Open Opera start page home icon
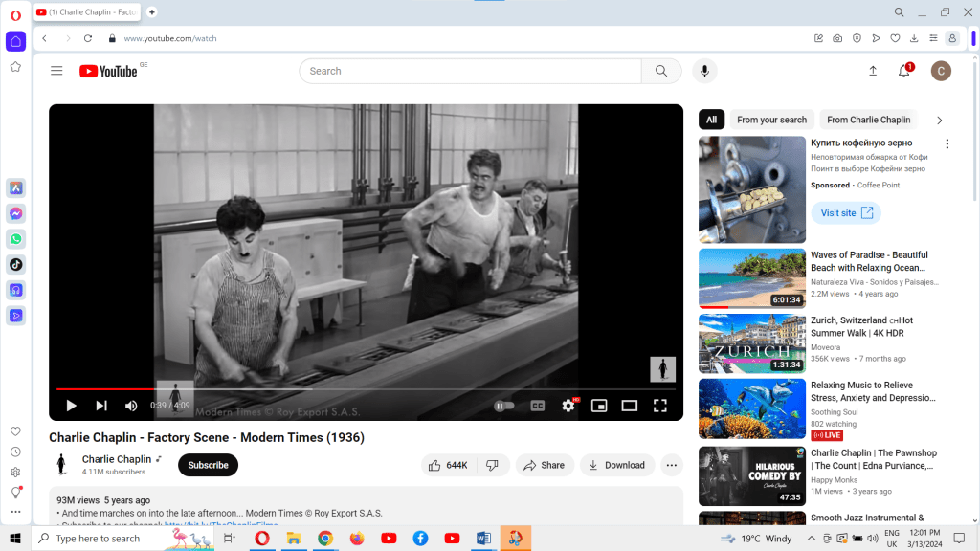 pos(15,41)
